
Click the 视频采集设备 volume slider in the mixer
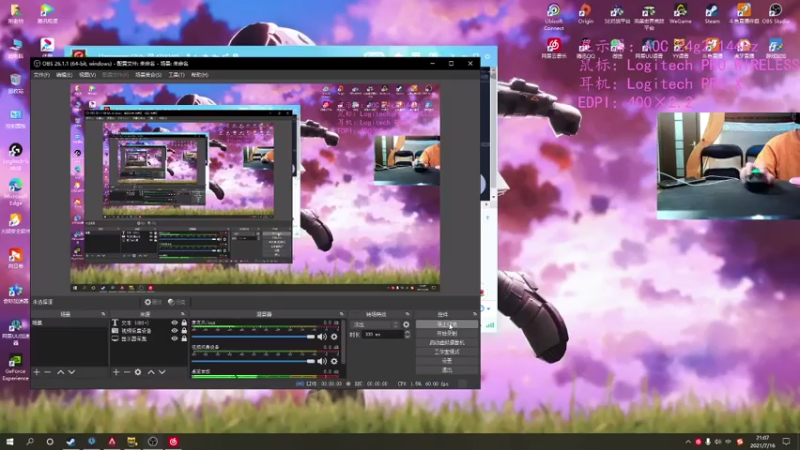(x=254, y=361)
